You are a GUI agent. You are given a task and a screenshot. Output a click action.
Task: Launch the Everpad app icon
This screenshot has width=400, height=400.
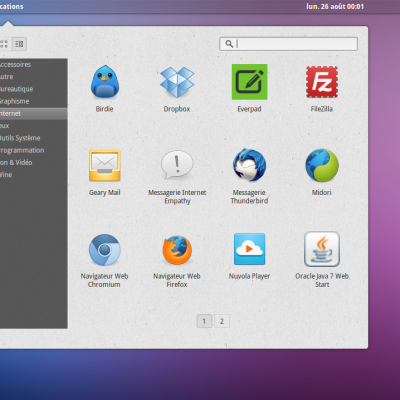[x=249, y=82]
